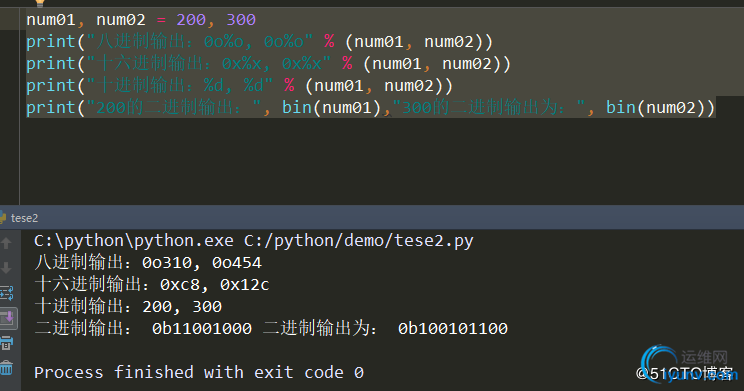Screen dimensions: 744x391
Task: Click 'Process finished with exit code 0' text
Action: click(199, 372)
